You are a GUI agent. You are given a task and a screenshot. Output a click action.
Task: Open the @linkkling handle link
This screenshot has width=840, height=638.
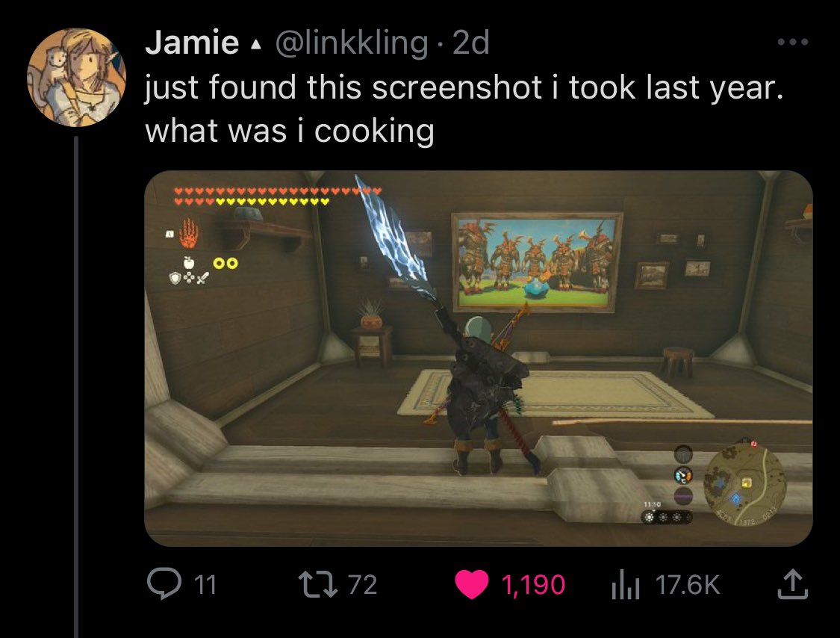click(x=352, y=43)
